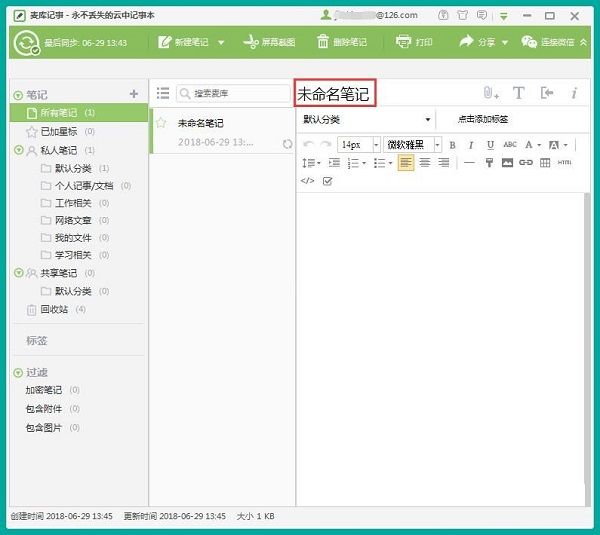Click sync icon on 未命名笔记 list item
Viewport: 600px width, 535px height.
[x=287, y=144]
